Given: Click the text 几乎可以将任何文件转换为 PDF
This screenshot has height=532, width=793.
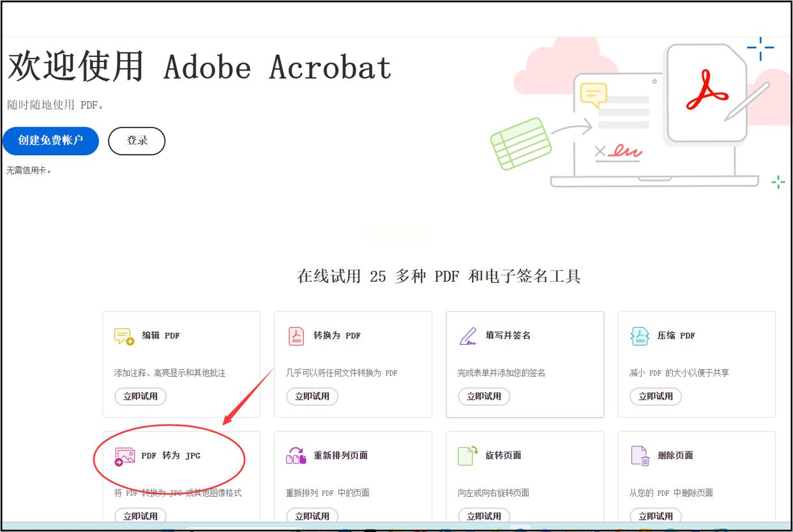Looking at the screenshot, I should point(342,373).
